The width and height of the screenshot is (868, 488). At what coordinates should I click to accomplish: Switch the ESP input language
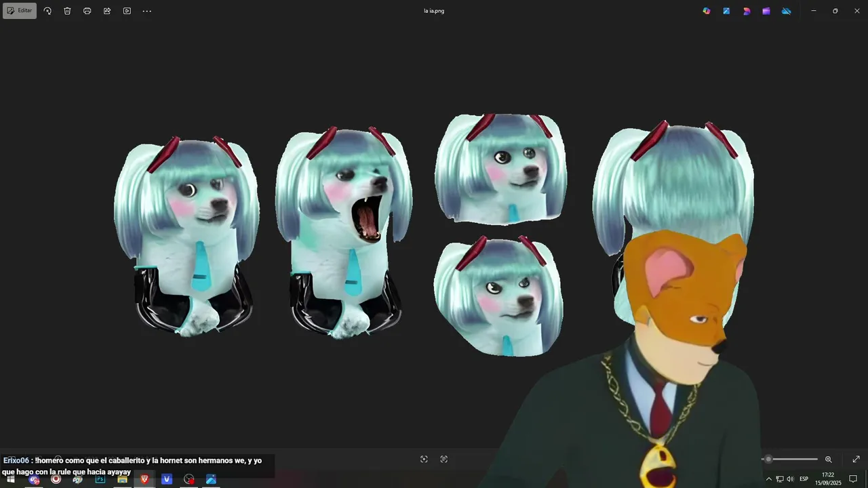[804, 479]
